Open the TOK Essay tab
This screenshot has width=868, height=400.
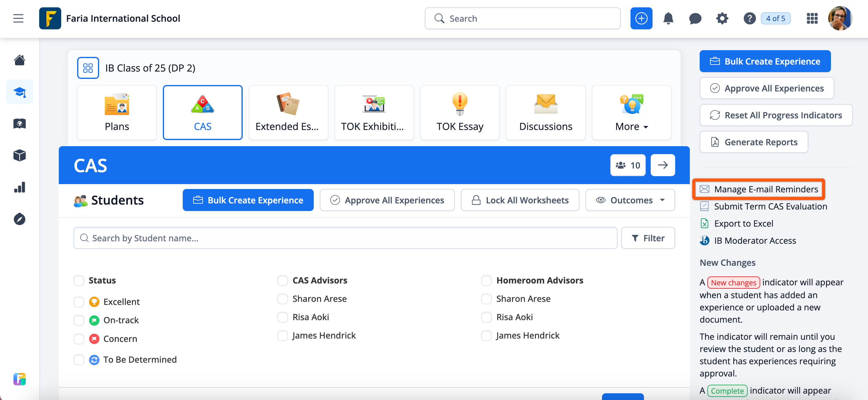coord(460,112)
